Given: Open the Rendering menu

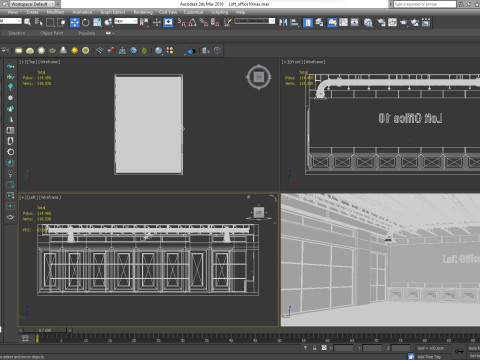Looking at the screenshot, I should pos(143,12).
